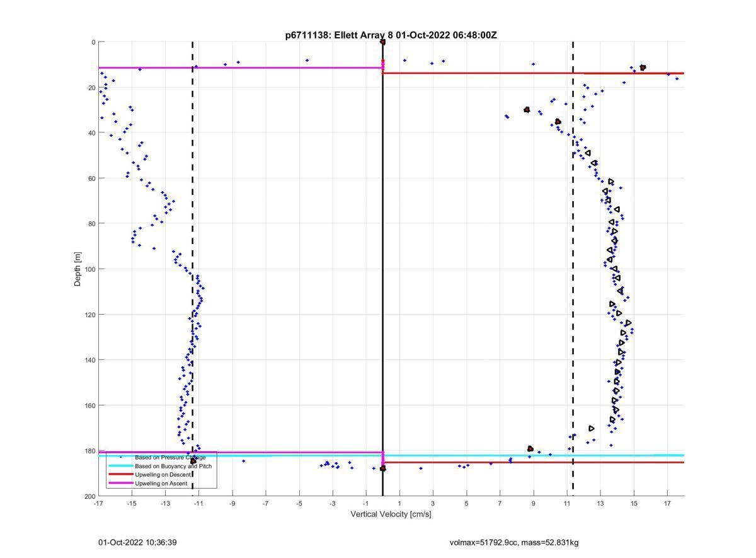
Task: Click positive x-axis tick label '1'
Action: pyautogui.click(x=399, y=503)
